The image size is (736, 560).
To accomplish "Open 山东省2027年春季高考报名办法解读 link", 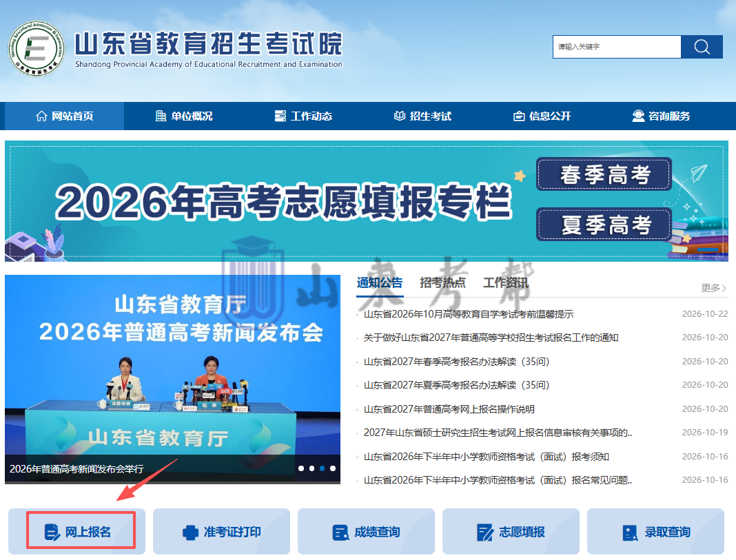I will click(456, 362).
